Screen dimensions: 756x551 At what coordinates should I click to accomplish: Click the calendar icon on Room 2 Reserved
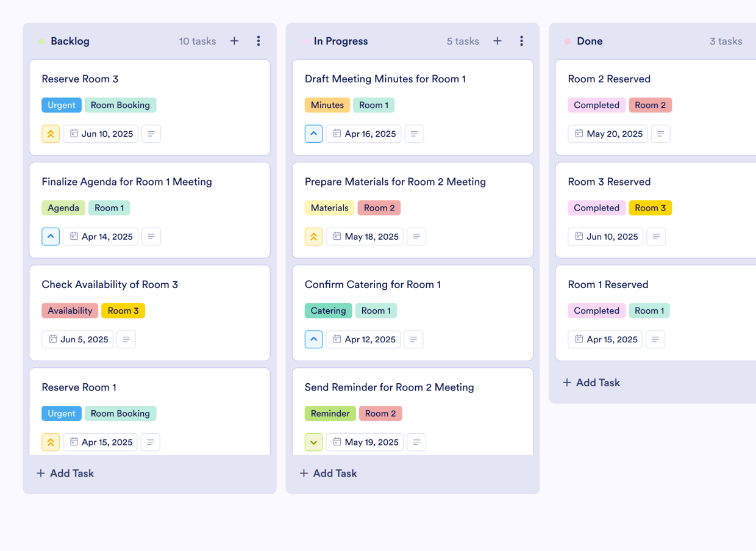[577, 134]
